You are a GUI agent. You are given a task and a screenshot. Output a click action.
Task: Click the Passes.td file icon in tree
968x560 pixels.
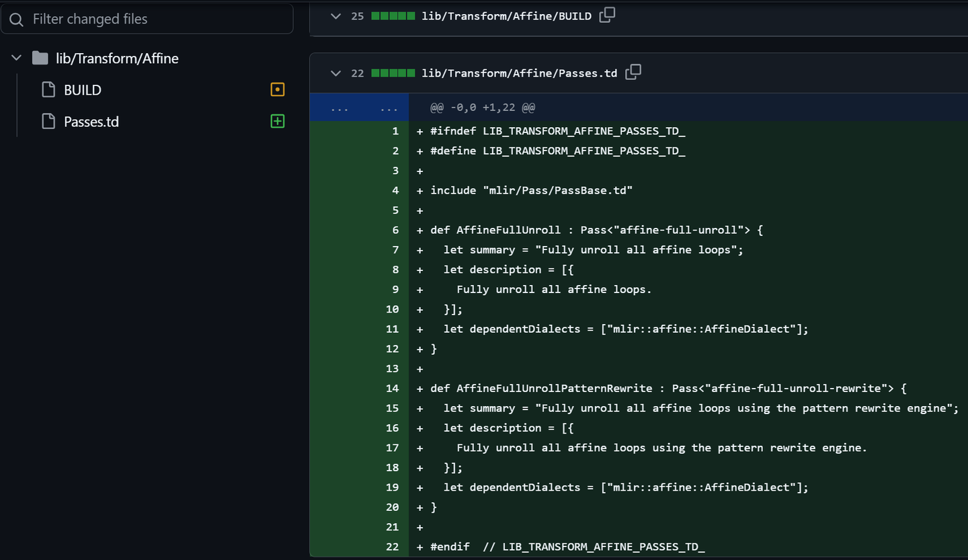point(48,122)
